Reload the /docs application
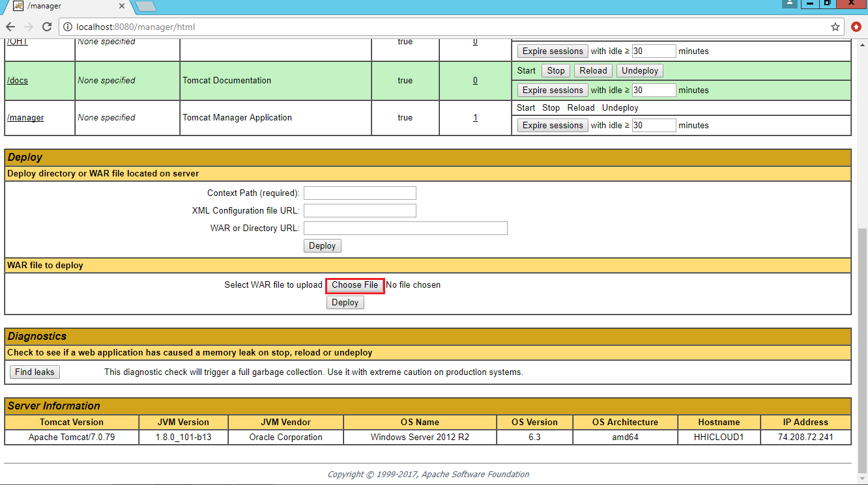Image resolution: width=868 pixels, height=485 pixels. (x=593, y=70)
